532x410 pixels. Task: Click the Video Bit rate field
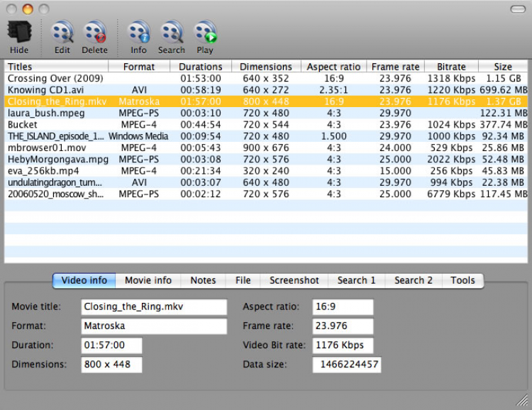pyautogui.click(x=343, y=345)
